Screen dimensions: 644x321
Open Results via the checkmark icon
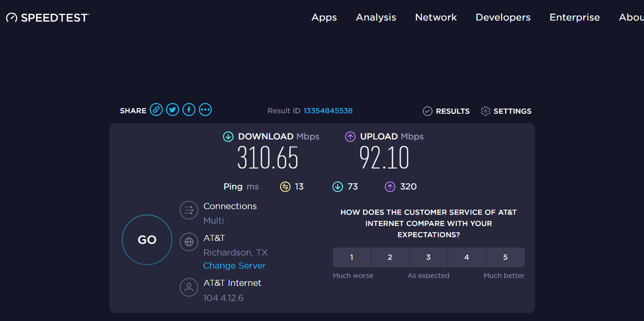click(x=428, y=111)
